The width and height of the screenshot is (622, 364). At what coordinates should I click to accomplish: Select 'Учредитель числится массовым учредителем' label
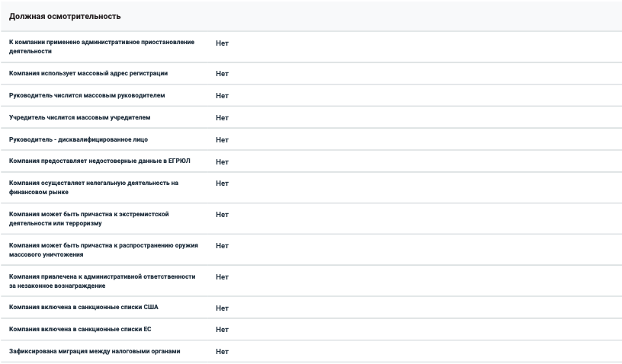coord(80,117)
